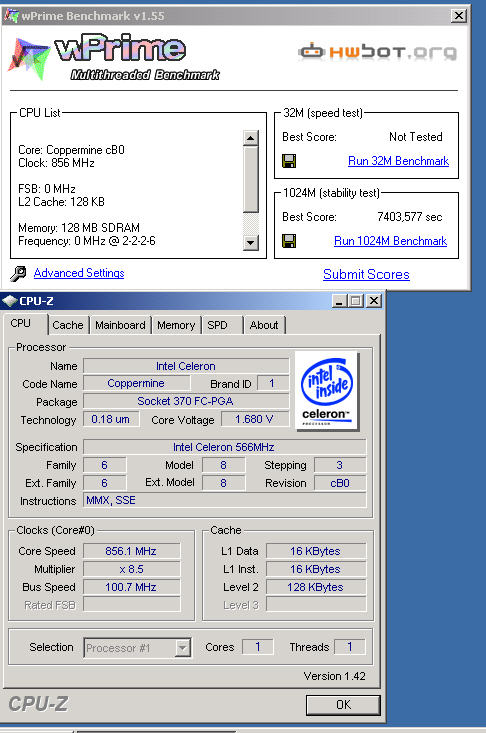Screen dimensions: 486x733
Task: Switch to the Cache tab
Action: tap(68, 325)
